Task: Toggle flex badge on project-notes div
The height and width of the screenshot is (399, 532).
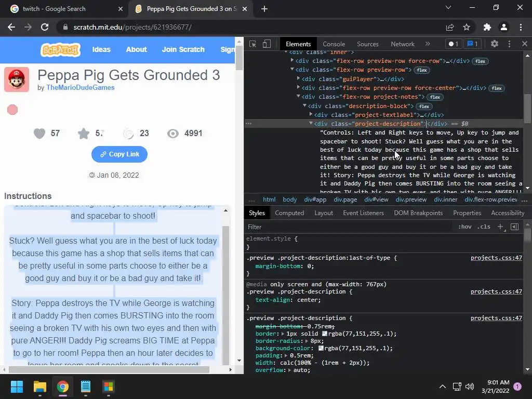Action: (435, 97)
